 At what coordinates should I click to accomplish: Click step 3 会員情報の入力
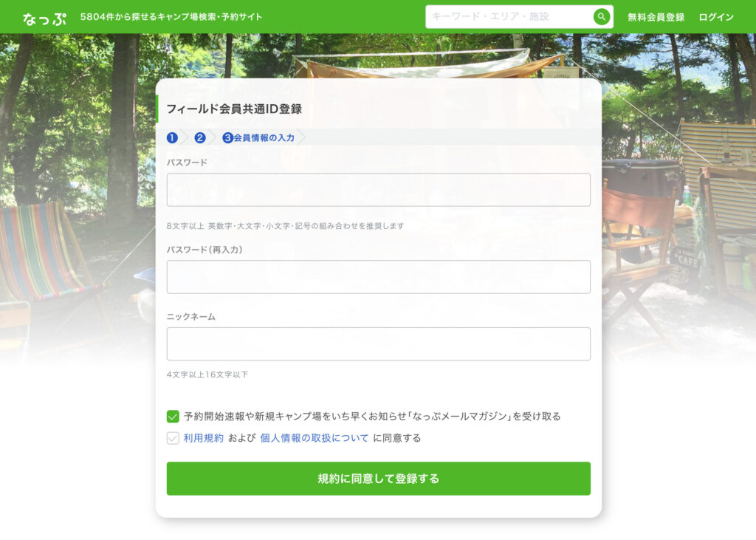pos(258,137)
